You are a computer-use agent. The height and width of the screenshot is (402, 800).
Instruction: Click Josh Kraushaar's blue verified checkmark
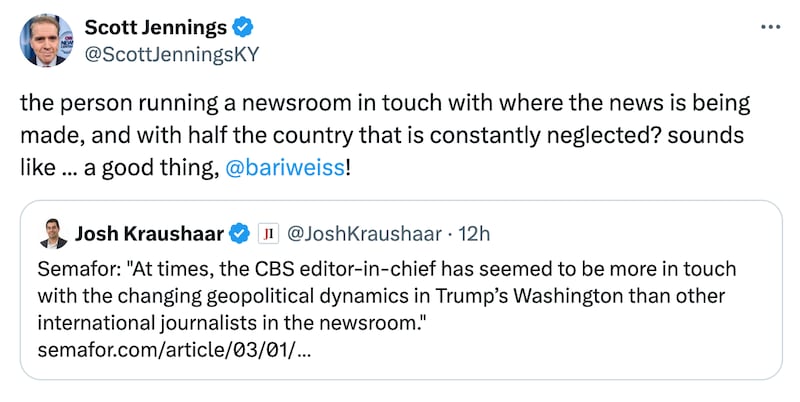(x=240, y=234)
